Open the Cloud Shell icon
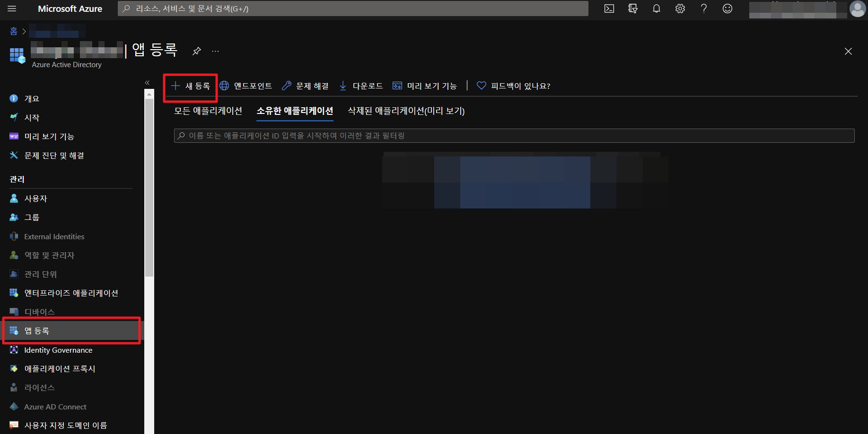The width and height of the screenshot is (868, 434). coord(609,9)
